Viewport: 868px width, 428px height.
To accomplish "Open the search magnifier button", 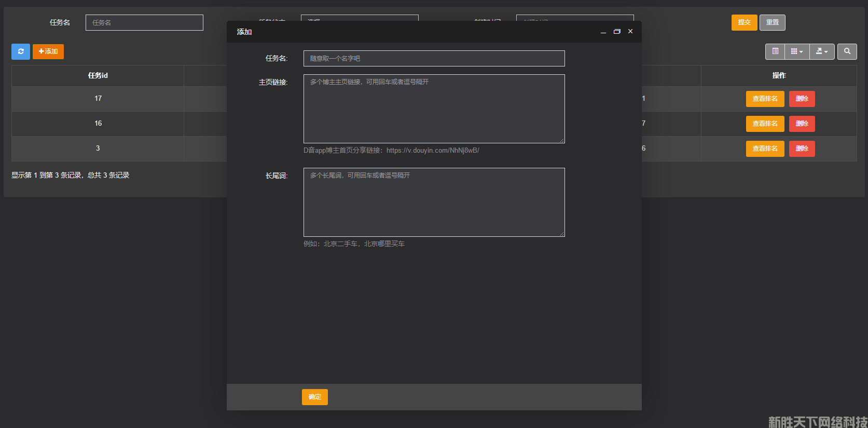I will (847, 51).
